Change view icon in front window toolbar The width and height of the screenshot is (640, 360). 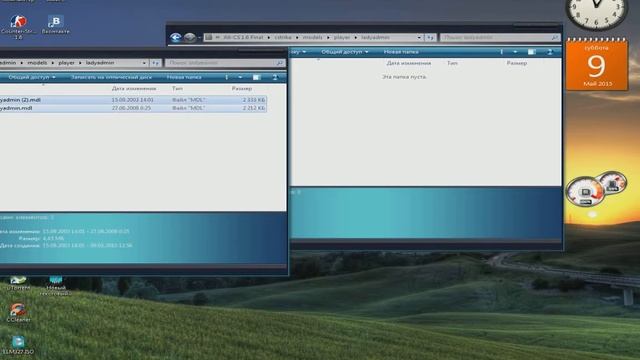click(227, 77)
